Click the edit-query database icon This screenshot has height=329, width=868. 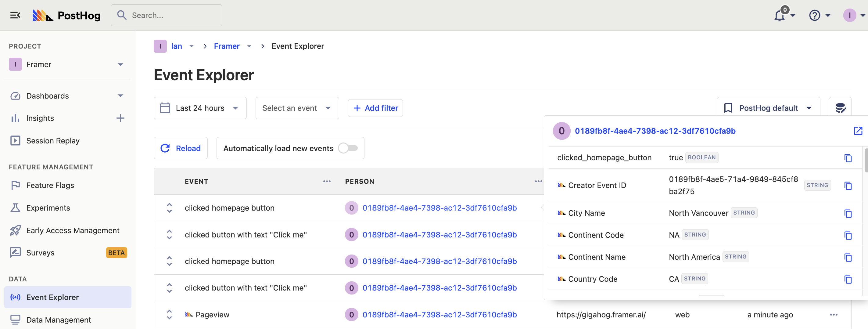pos(841,108)
